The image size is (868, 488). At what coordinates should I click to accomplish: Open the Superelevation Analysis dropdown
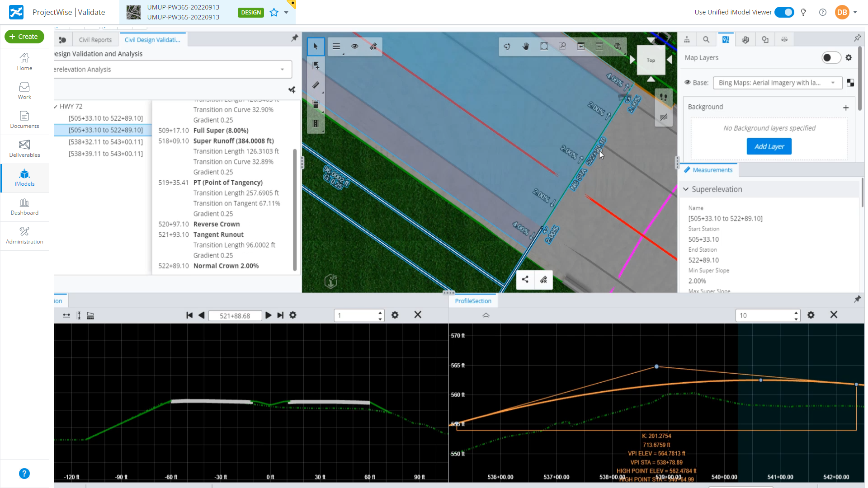tap(282, 70)
